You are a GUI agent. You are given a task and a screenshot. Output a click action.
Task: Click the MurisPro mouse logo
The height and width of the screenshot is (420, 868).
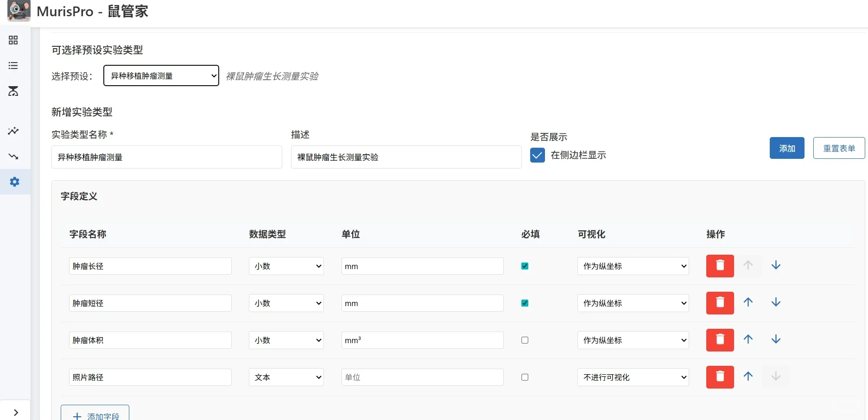[19, 11]
